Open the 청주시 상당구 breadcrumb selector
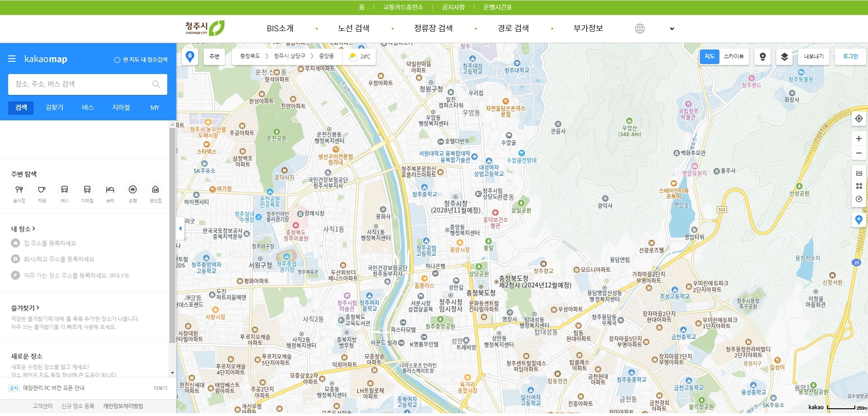 pos(289,56)
